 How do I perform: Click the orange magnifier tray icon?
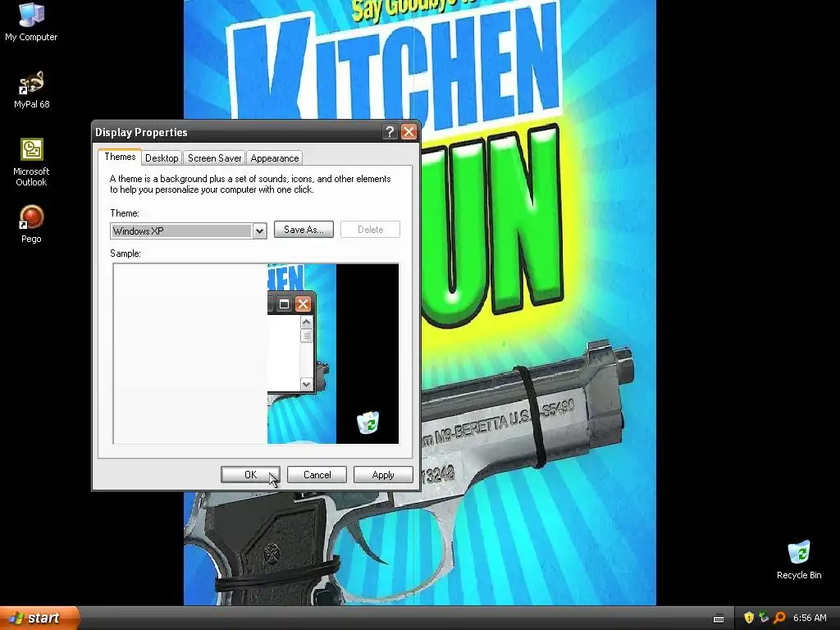point(779,618)
